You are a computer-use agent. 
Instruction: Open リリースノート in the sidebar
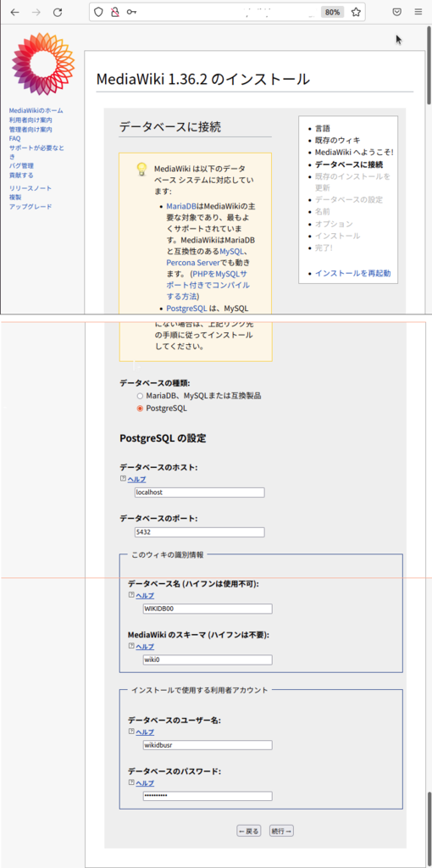[30, 188]
